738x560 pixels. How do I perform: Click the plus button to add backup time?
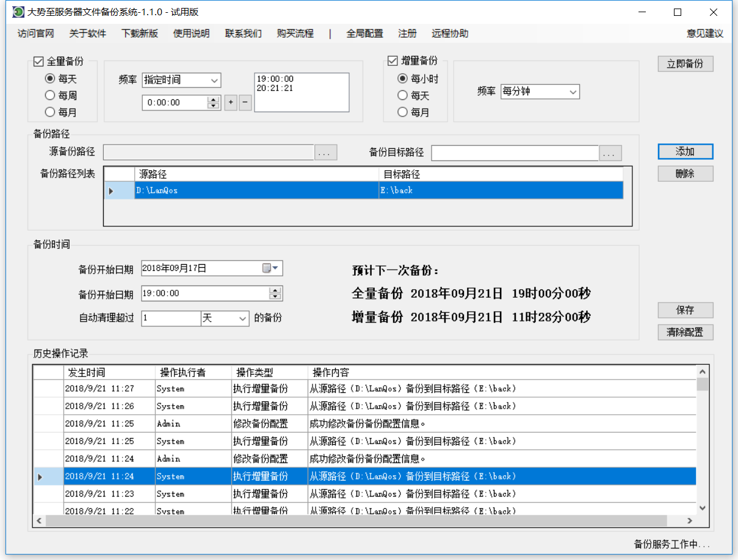[x=231, y=102]
